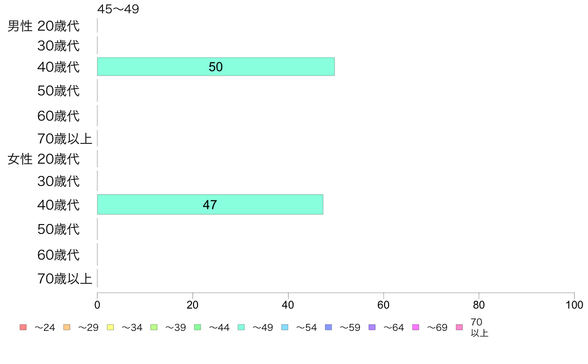This screenshot has height=364, width=588.
Task: Select the magenta ～69 legend swatch
Action: [x=416, y=327]
